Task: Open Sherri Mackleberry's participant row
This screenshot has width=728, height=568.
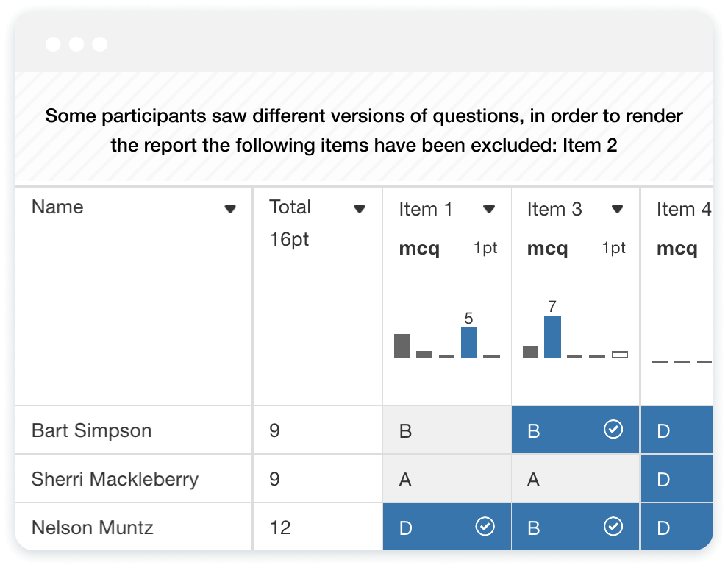Action: click(115, 479)
